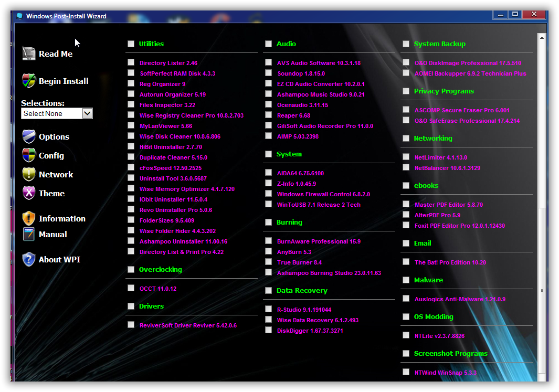Check the Revo Uninstaller Pro 5.0.6 checkbox
559x392 pixels.
131,209
